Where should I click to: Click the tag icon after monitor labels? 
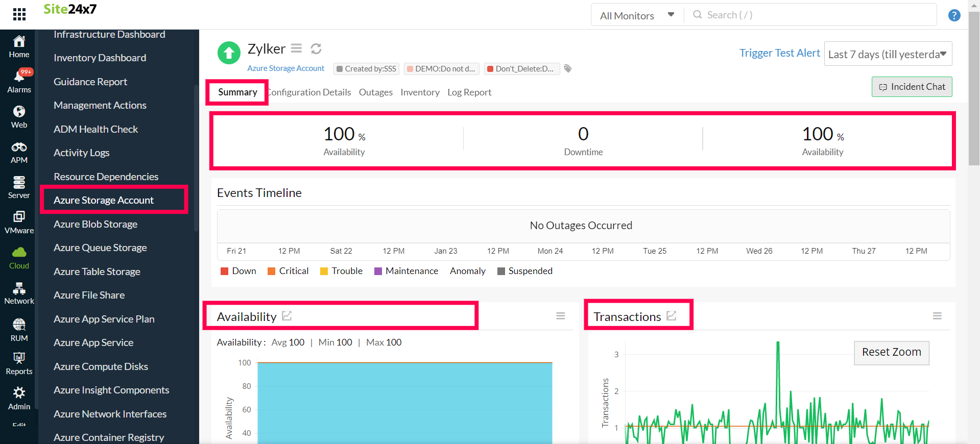(x=568, y=68)
